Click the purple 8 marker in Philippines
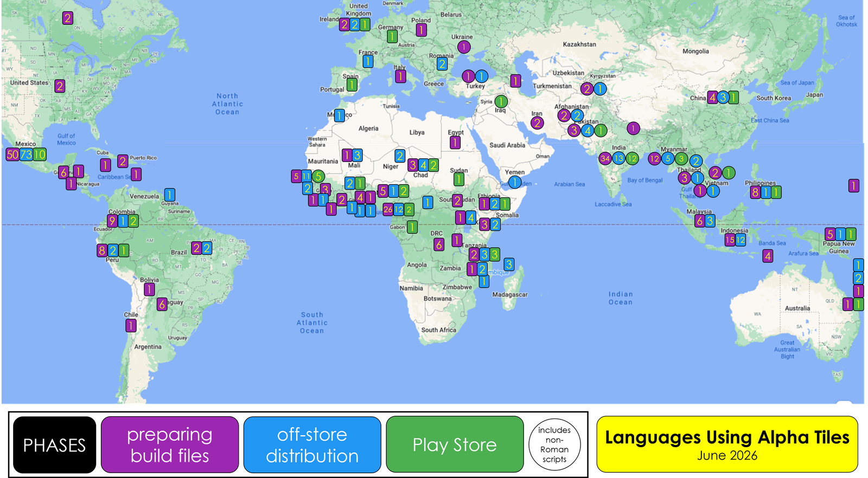Viewport: 868px width, 478px height. click(755, 192)
